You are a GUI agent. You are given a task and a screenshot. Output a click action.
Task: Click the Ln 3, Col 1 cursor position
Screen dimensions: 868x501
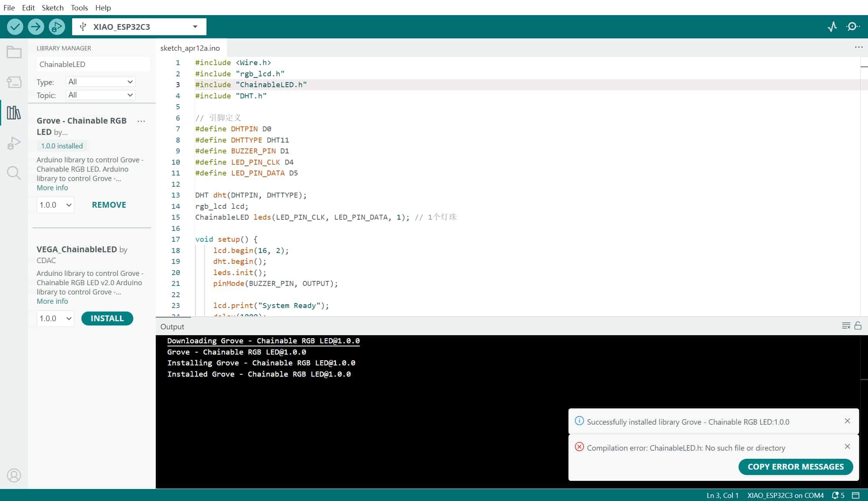click(722, 495)
